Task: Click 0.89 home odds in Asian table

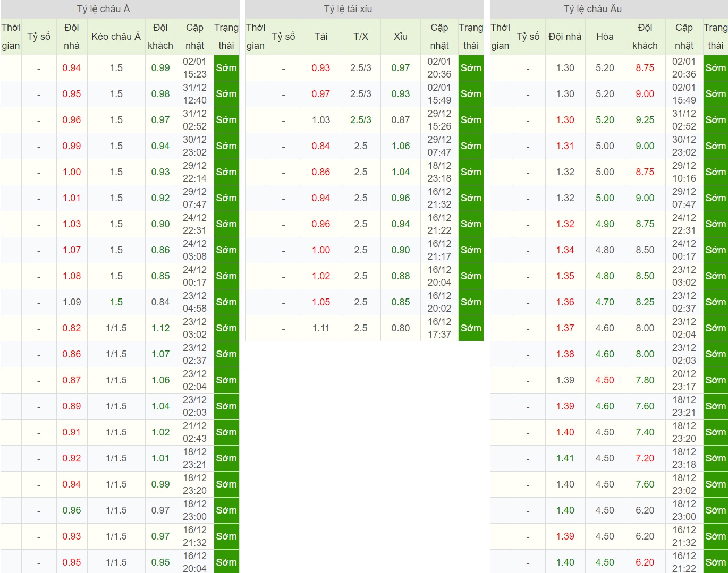Action: 72,406
